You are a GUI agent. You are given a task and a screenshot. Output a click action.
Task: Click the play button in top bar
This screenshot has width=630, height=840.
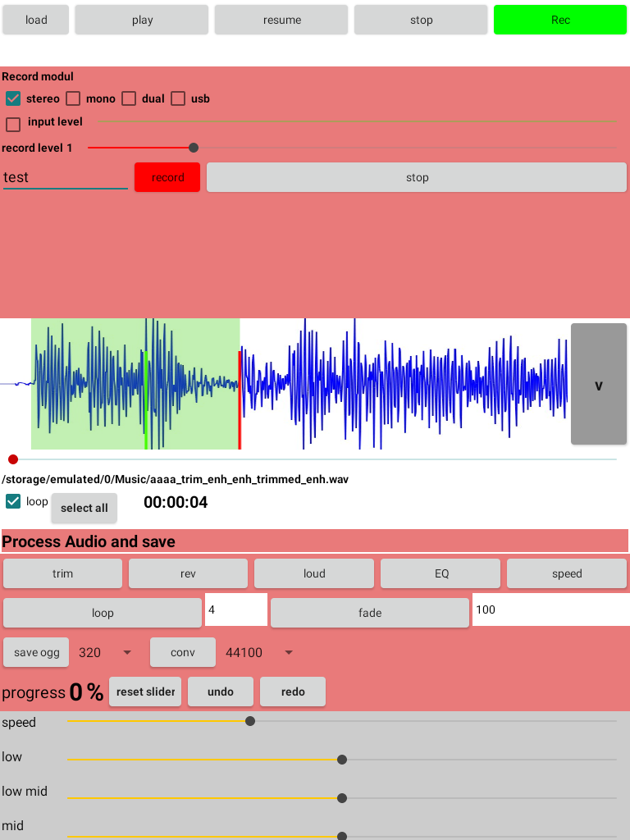[x=142, y=20]
